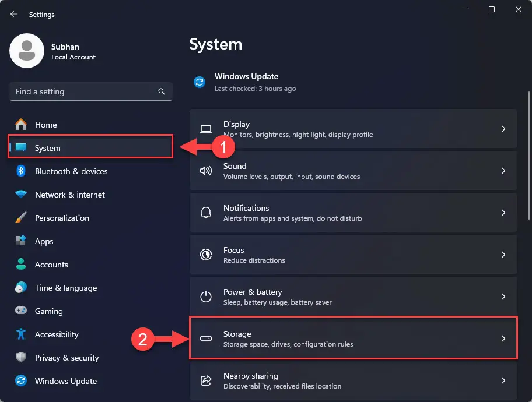532x402 pixels.
Task: Open Notifications using its right chevron
Action: point(503,213)
